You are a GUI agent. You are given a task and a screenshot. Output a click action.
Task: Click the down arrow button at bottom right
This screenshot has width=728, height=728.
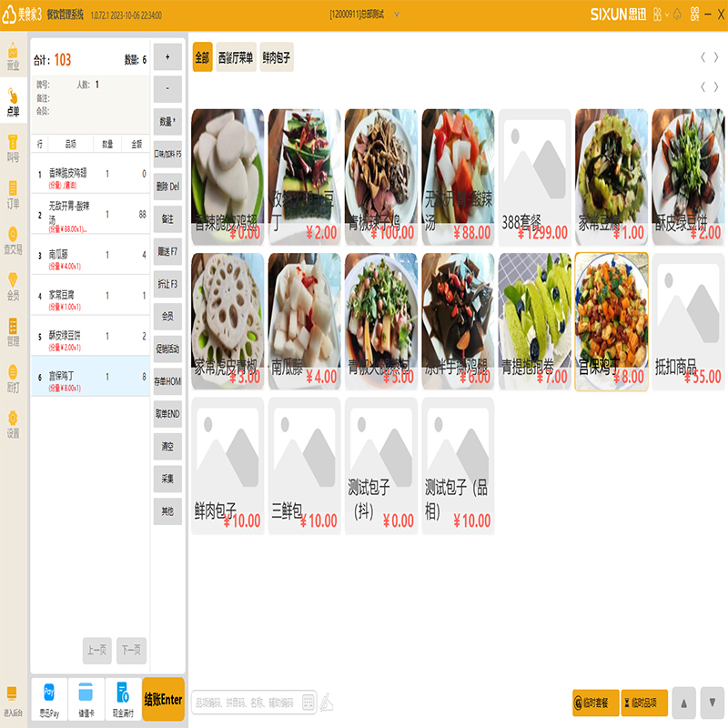click(x=713, y=703)
